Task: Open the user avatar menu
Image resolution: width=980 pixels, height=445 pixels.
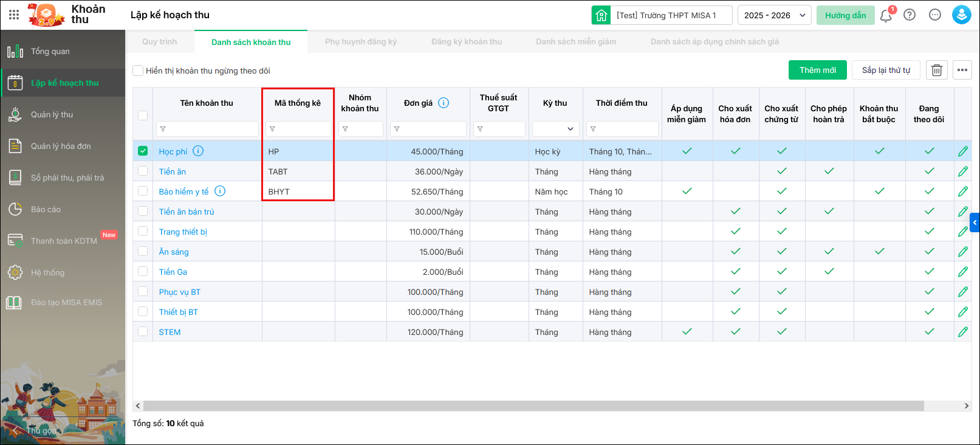Action: point(961,15)
